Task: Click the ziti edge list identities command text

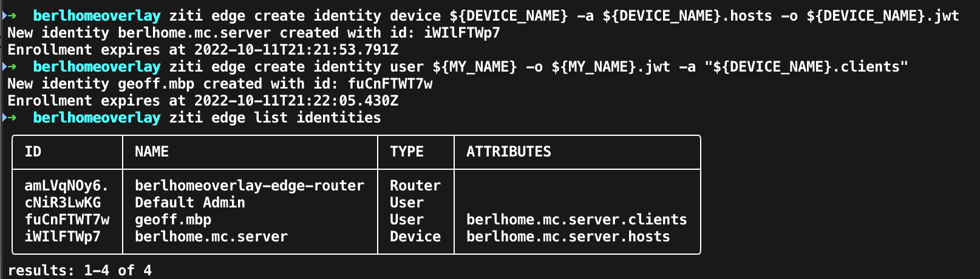Action: pos(275,118)
